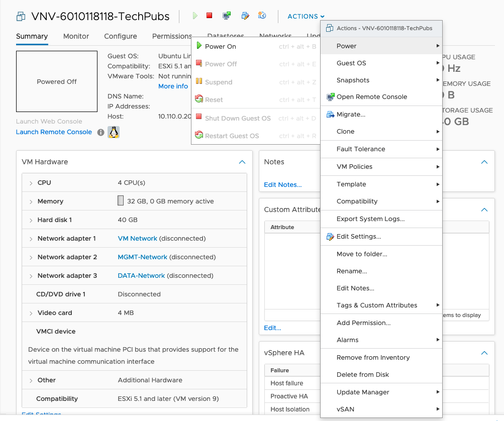Click the memory usage bar icon

pos(121,200)
